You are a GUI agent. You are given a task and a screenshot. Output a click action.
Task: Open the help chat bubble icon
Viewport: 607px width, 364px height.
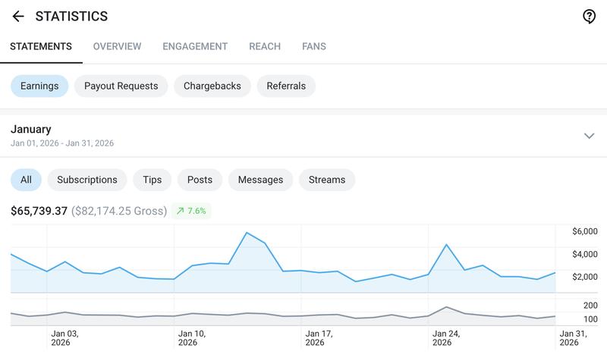tap(590, 16)
